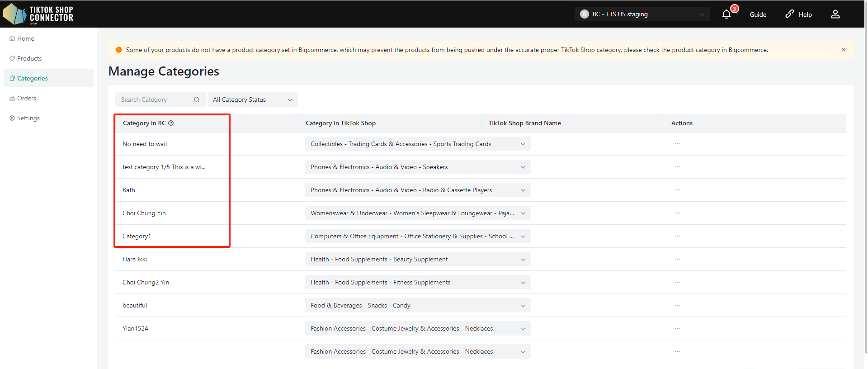This screenshot has width=868, height=369.
Task: Open actions menu for Bath row
Action: click(677, 190)
